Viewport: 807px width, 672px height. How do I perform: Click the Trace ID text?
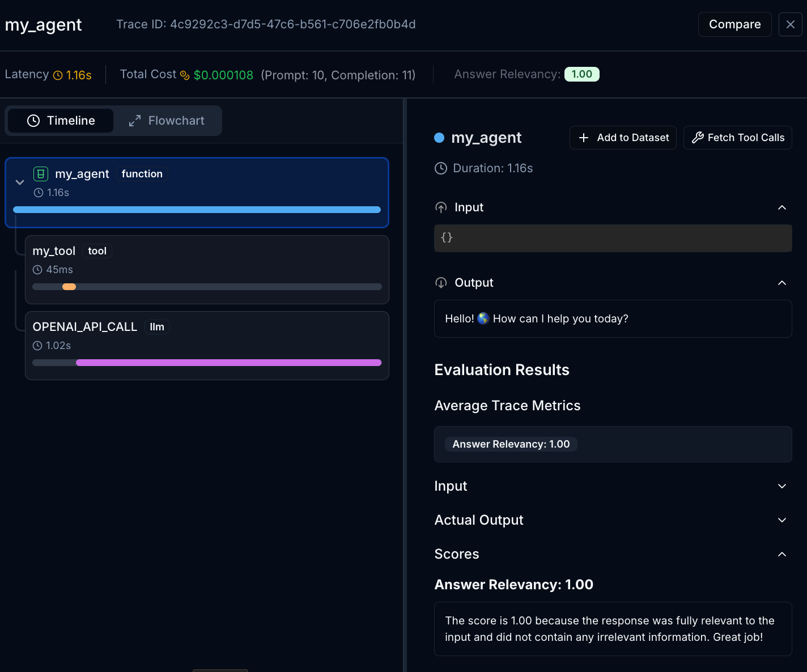pyautogui.click(x=266, y=24)
